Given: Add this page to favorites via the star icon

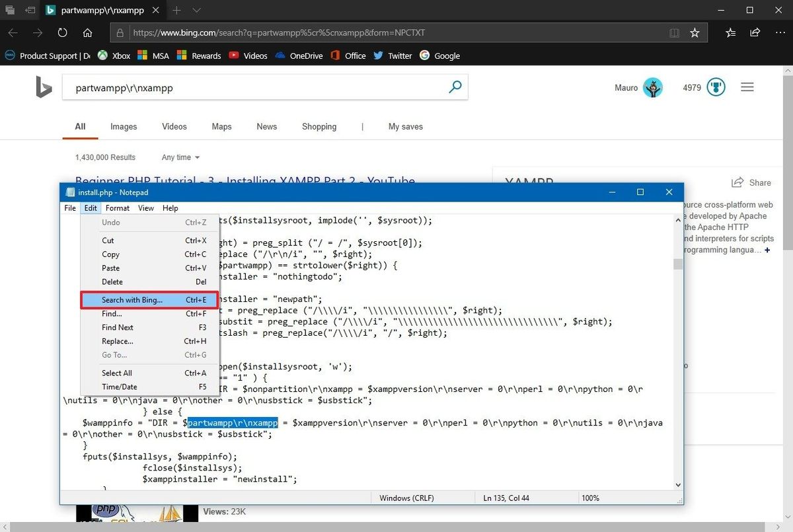Looking at the screenshot, I should (695, 32).
